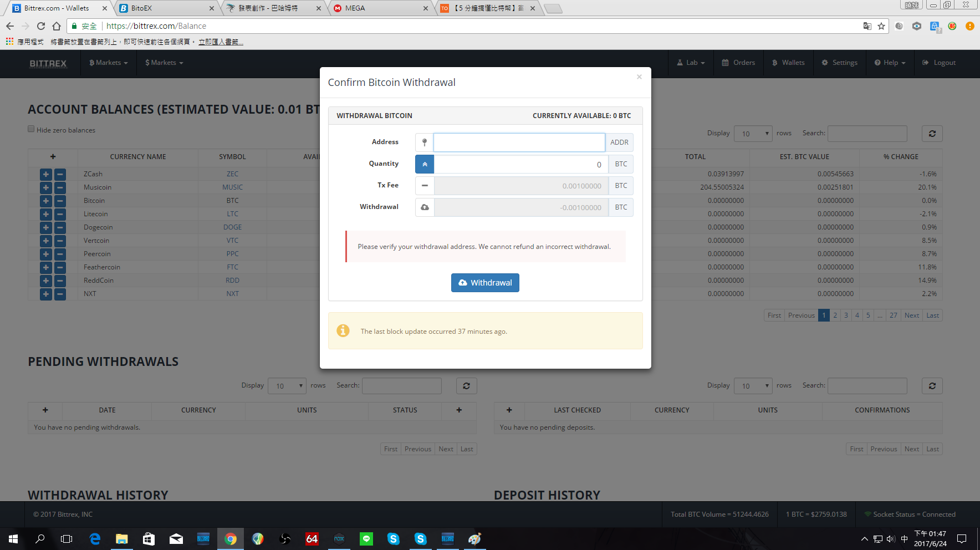Close the Confirm Bitcoin Withdrawal dialog
Image resolution: width=980 pixels, height=550 pixels.
click(639, 77)
